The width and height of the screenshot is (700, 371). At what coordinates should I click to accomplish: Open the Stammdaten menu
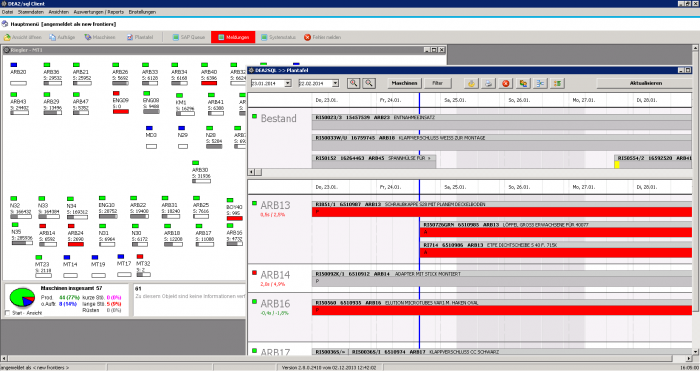[30, 12]
